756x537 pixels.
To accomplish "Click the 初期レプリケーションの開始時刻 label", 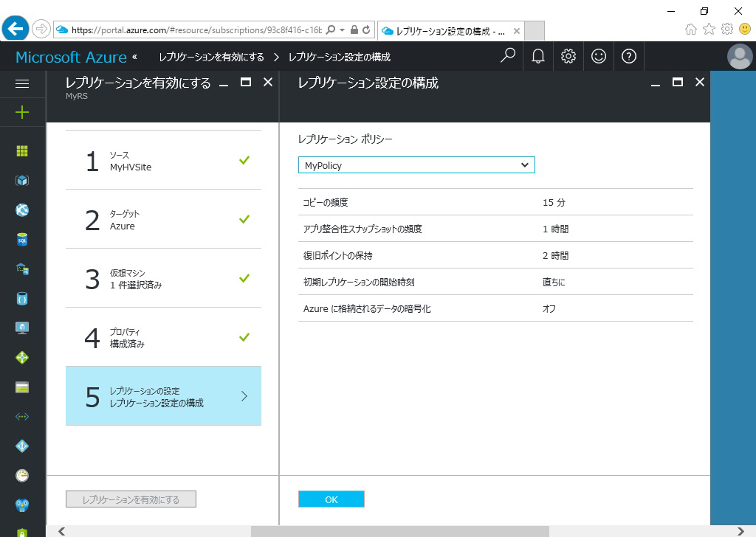I will (x=359, y=282).
